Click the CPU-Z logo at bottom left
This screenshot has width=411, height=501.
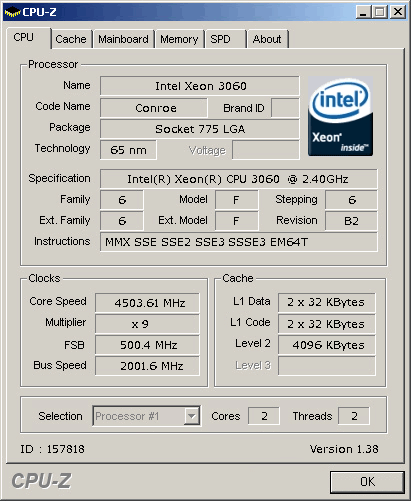click(x=42, y=481)
